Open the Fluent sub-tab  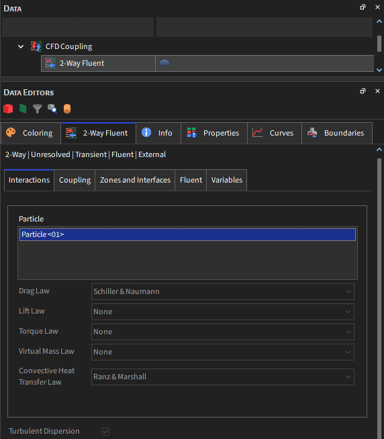(x=191, y=180)
